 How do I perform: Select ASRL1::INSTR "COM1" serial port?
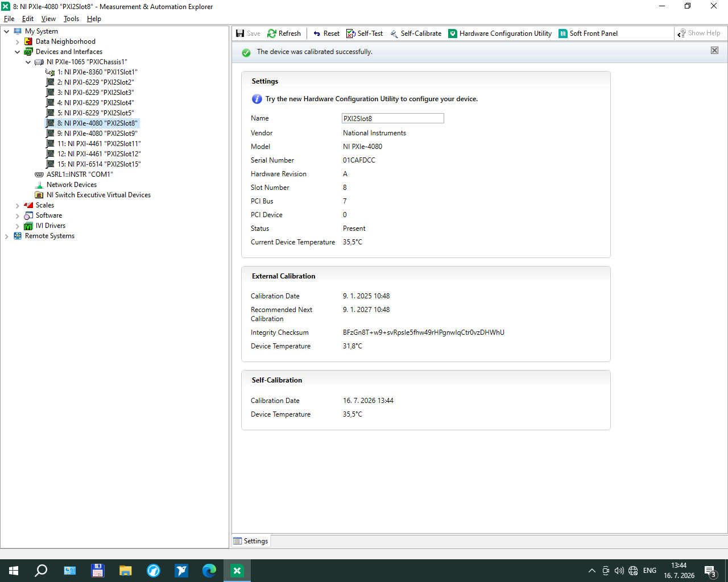80,174
